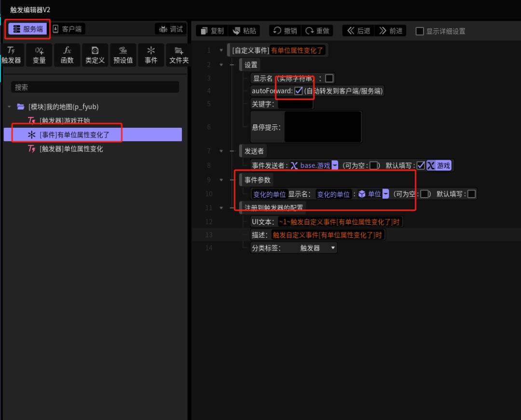The width and height of the screenshot is (521, 420).
Task: Collapse the [模块]我的地图(p_fyub) tree node
Action: click(9, 107)
